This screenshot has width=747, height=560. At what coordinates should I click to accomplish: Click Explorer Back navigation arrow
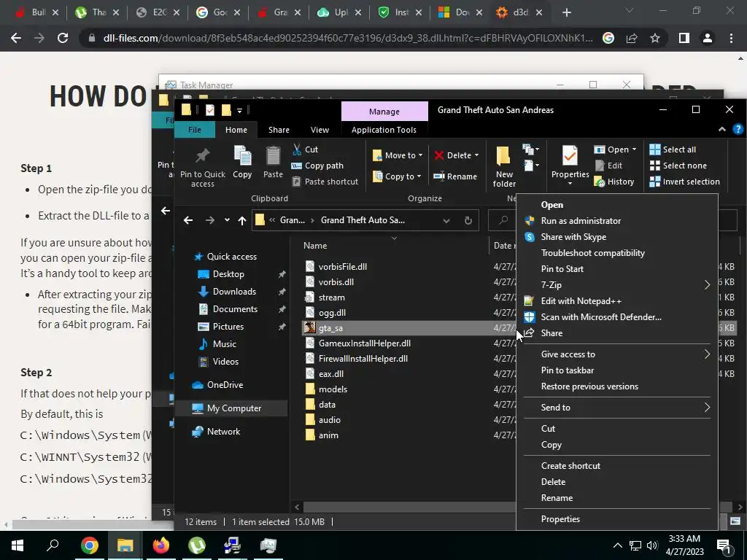188,220
